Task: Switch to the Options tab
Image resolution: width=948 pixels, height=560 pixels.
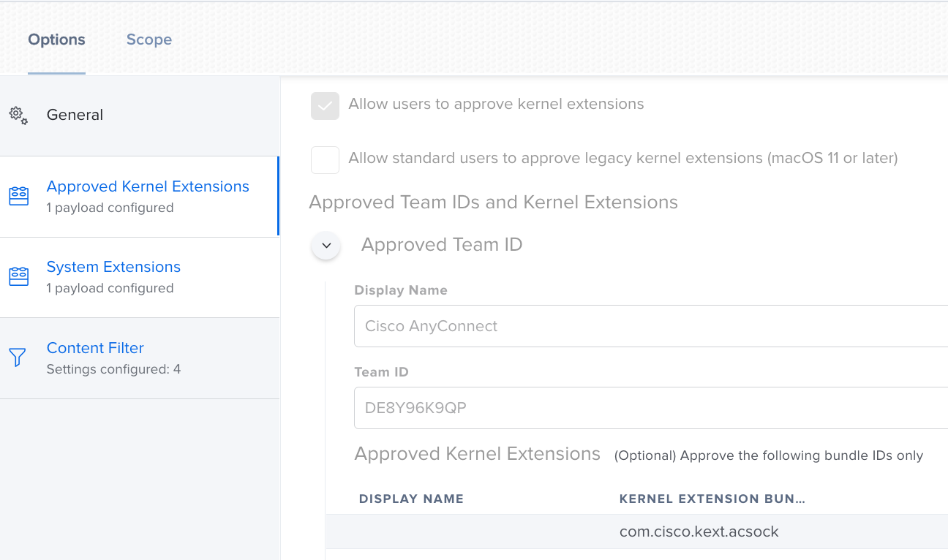Action: pyautogui.click(x=56, y=39)
